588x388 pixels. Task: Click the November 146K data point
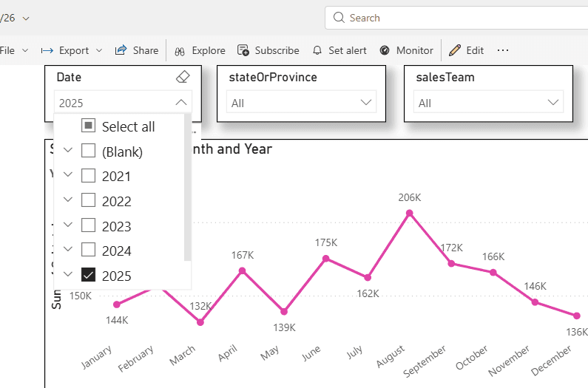[535, 302]
